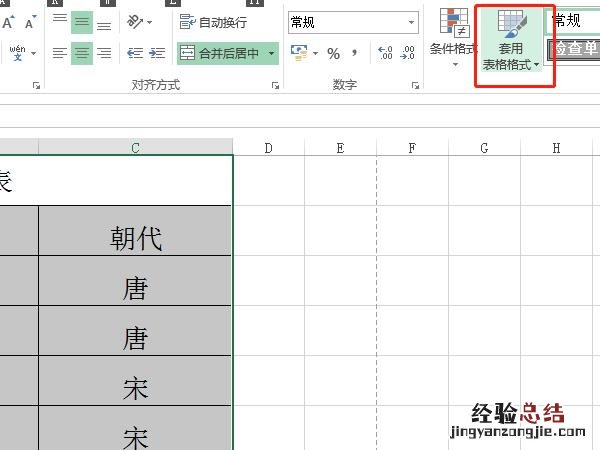The width and height of the screenshot is (600, 450).
Task: Select column E header
Action: 341,148
